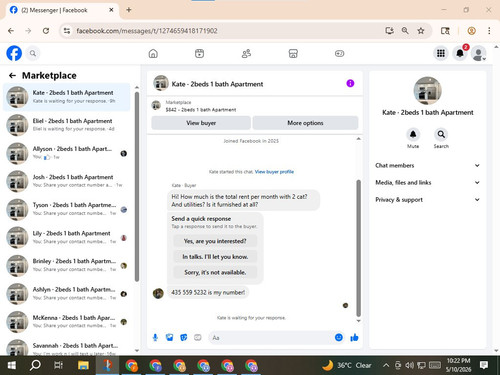Open the Lily conversation in chat list

pyautogui.click(x=67, y=237)
